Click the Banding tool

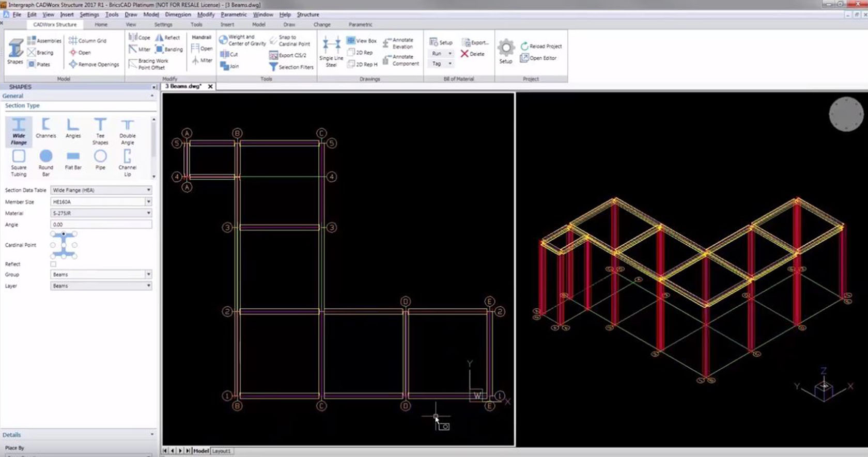tap(169, 49)
